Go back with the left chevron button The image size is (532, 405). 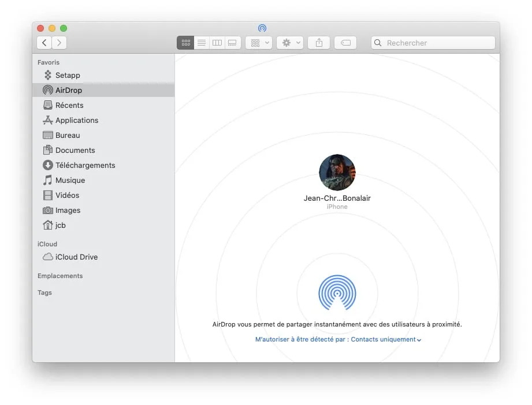tap(44, 43)
